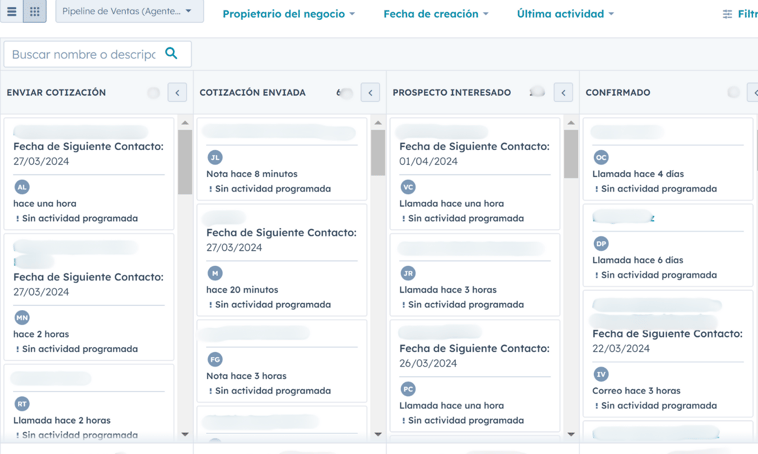This screenshot has width=758, height=454.
Task: Click scrollbar thumb in ENVIAR COTIZACIÓN column
Action: (185, 161)
